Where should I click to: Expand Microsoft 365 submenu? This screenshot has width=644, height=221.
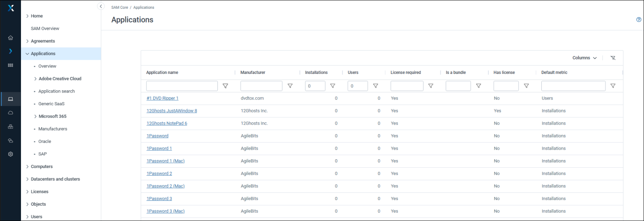35,116
